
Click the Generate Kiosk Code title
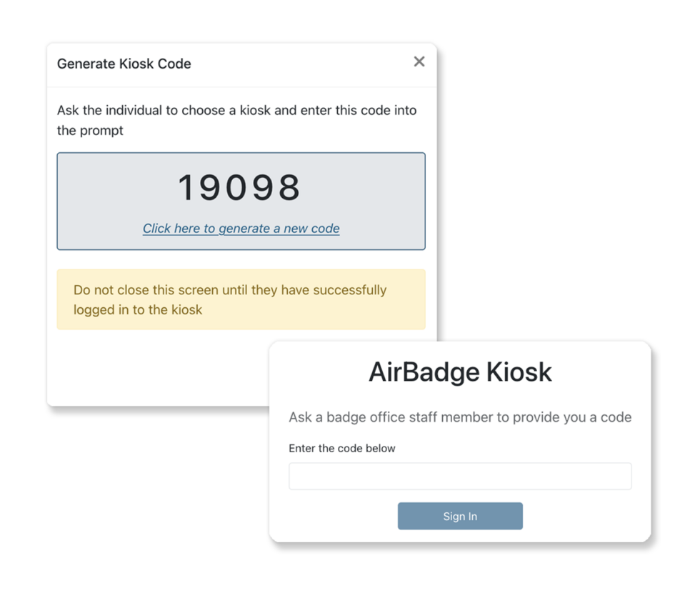coord(124,64)
